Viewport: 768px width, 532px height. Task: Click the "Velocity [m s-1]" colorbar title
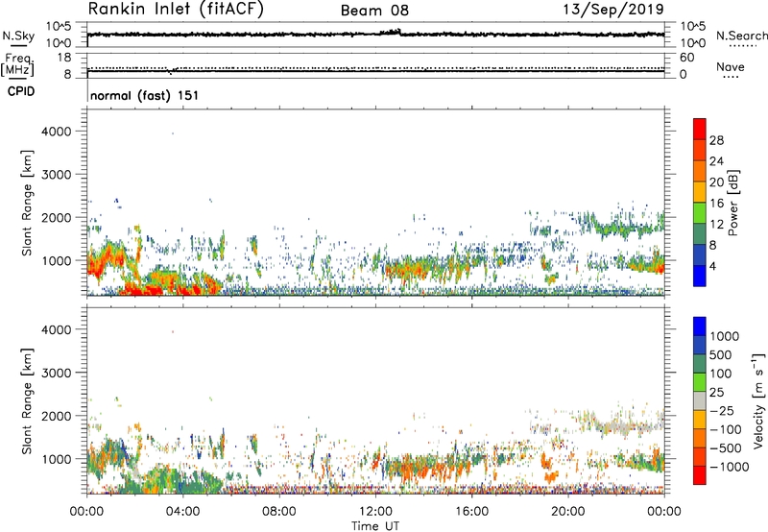758,400
